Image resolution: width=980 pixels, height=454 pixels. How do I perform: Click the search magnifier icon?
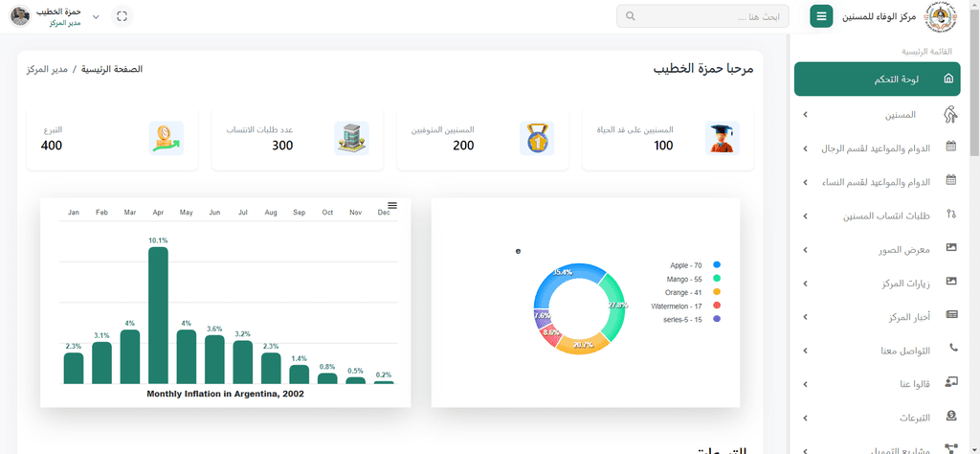click(630, 16)
